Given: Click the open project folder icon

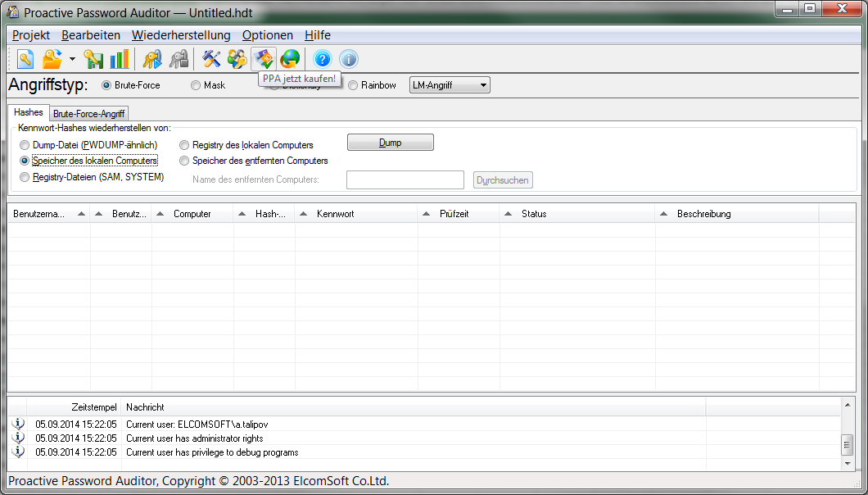Looking at the screenshot, I should pos(52,59).
